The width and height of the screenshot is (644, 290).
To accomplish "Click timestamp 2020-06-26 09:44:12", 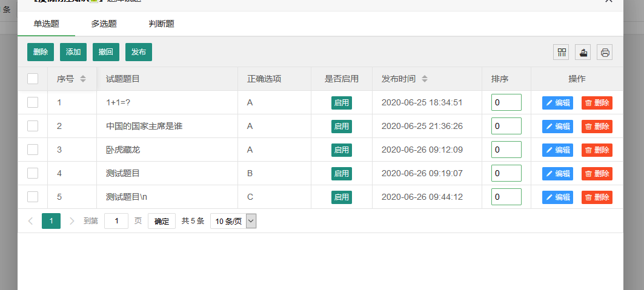I will click(422, 197).
